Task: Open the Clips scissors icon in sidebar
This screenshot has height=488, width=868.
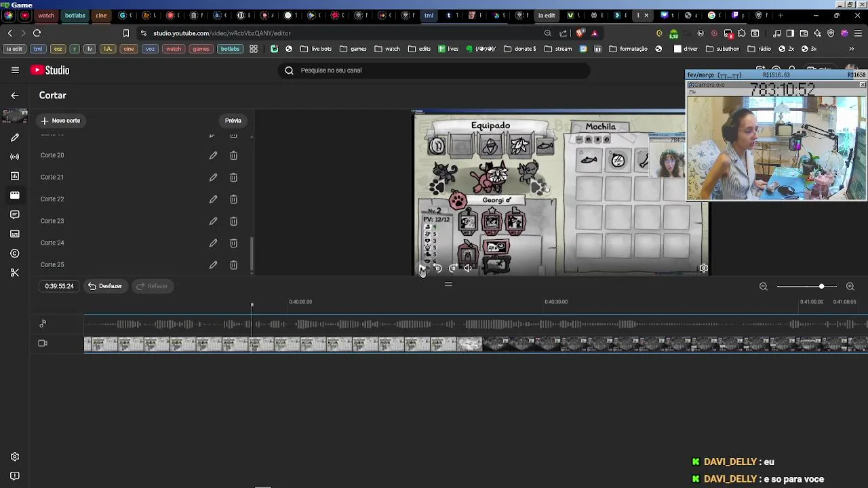Action: 15,272
